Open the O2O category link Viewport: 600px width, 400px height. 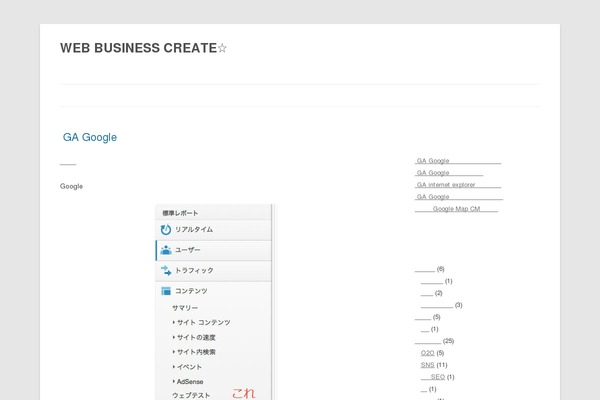pos(427,353)
